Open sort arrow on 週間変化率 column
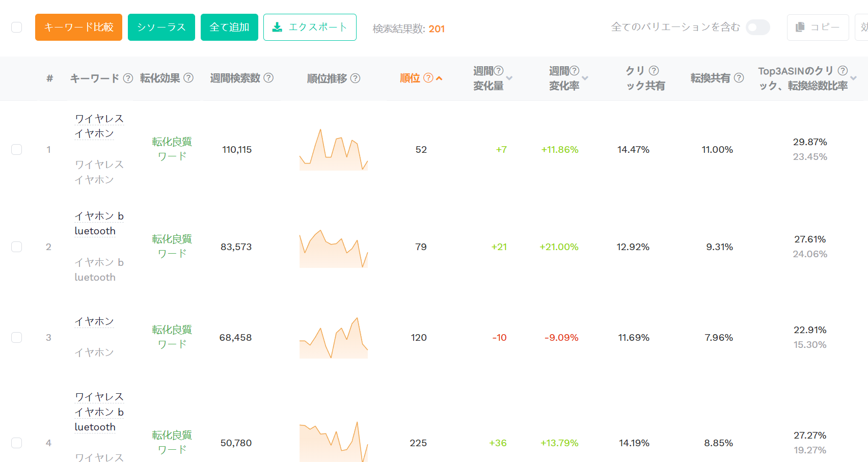868x462 pixels. coord(585,78)
